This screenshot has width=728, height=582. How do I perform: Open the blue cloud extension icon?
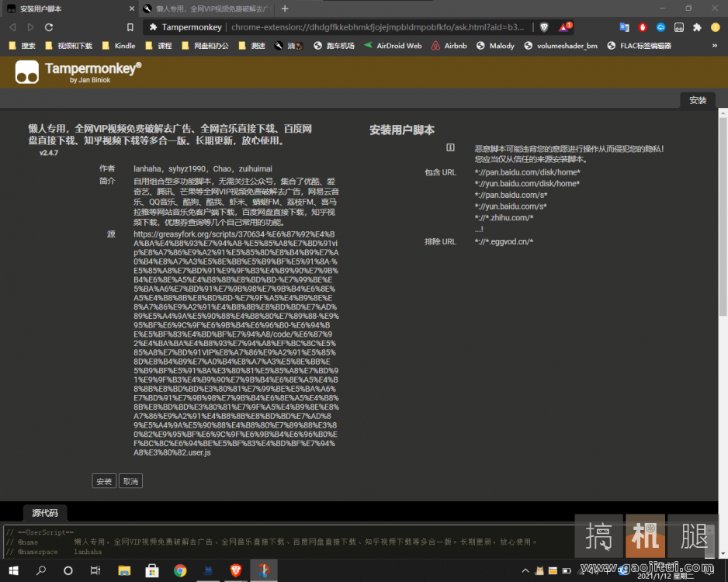pyautogui.click(x=660, y=27)
